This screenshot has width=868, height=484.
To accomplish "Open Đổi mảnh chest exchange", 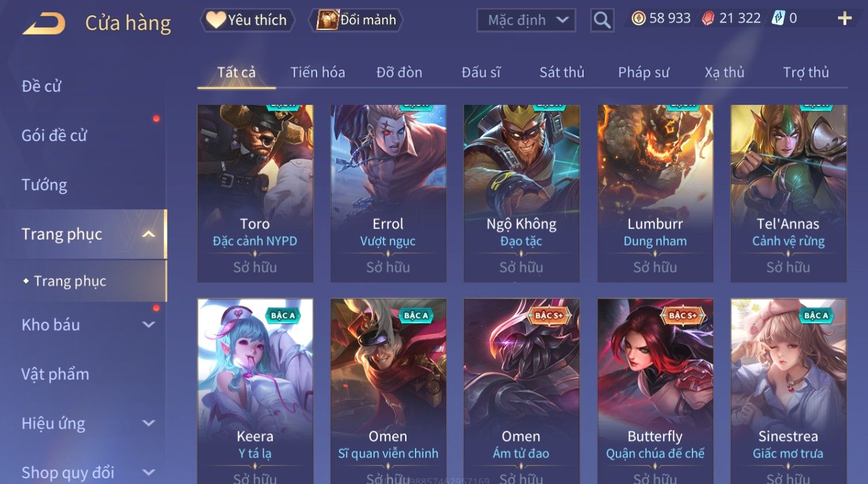I will [x=356, y=20].
